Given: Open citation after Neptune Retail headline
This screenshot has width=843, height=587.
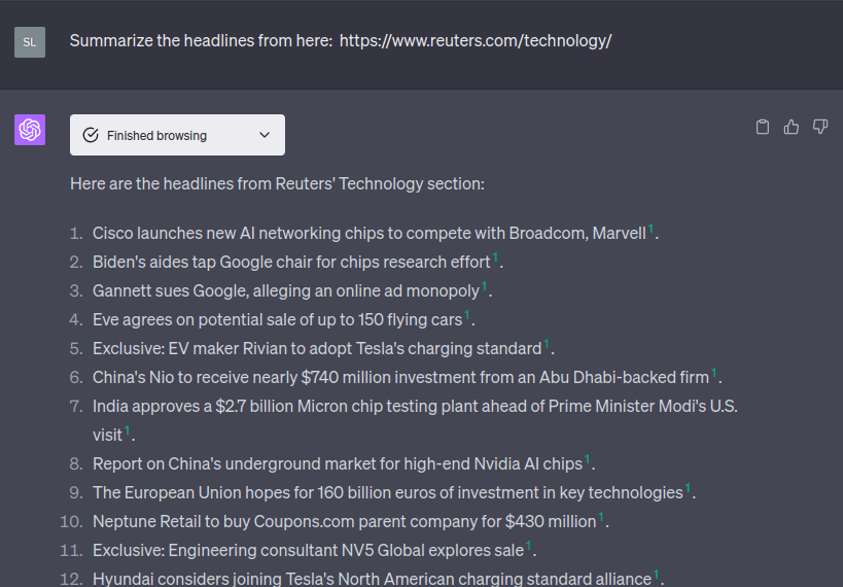Looking at the screenshot, I should tap(601, 518).
